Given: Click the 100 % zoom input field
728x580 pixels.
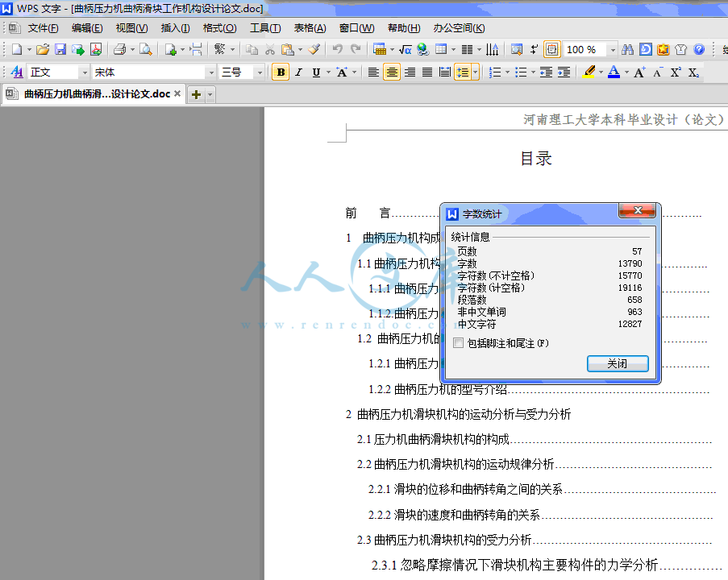Looking at the screenshot, I should pyautogui.click(x=584, y=50).
